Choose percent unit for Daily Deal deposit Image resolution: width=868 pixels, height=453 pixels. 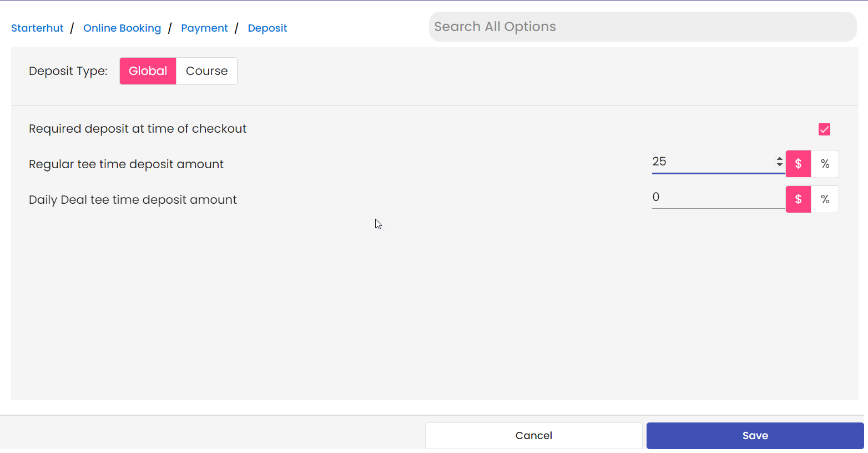[x=825, y=199]
